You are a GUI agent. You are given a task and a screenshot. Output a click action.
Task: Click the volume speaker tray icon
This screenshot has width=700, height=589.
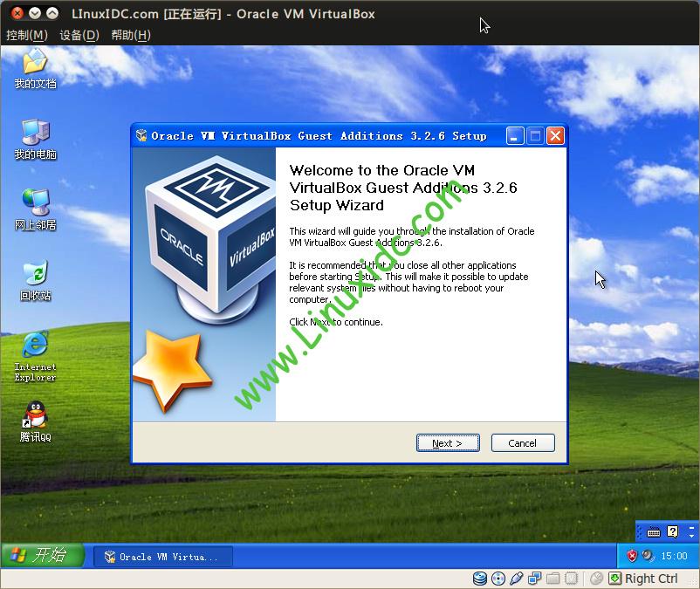coord(648,556)
